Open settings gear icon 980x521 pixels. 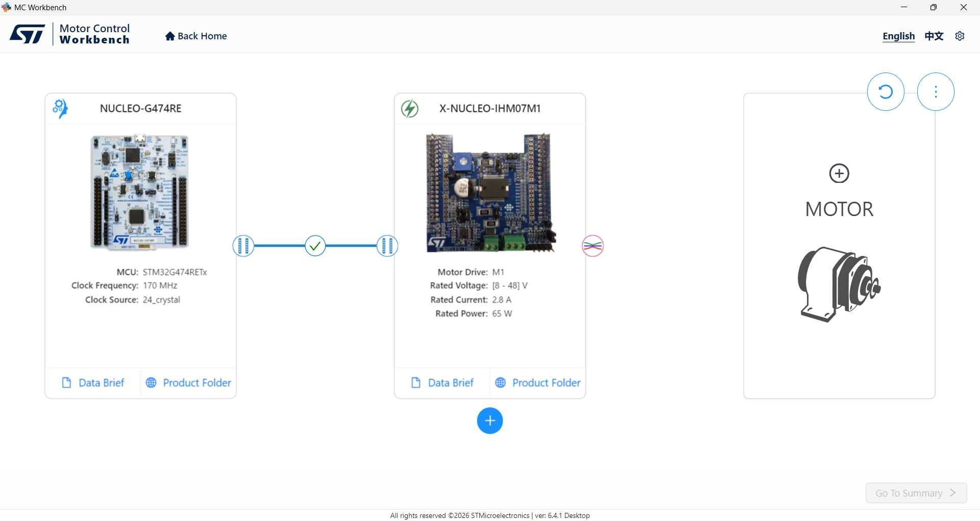[960, 36]
